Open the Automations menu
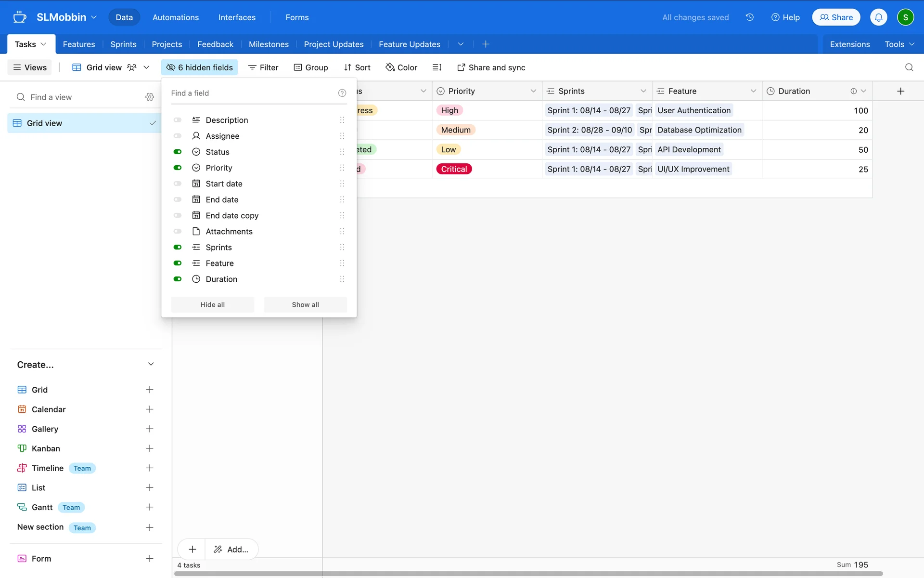 (x=176, y=17)
